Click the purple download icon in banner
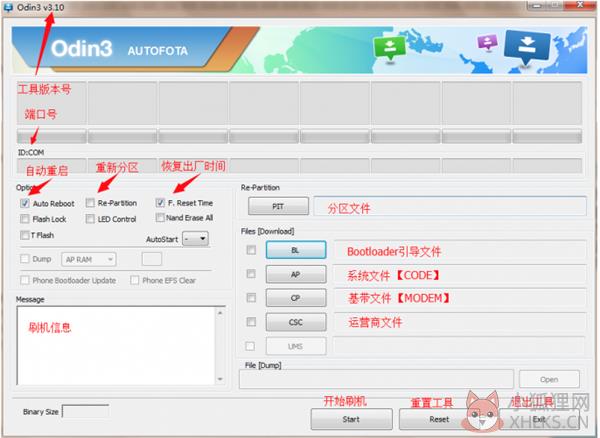The width and height of the screenshot is (600, 438). 487,42
